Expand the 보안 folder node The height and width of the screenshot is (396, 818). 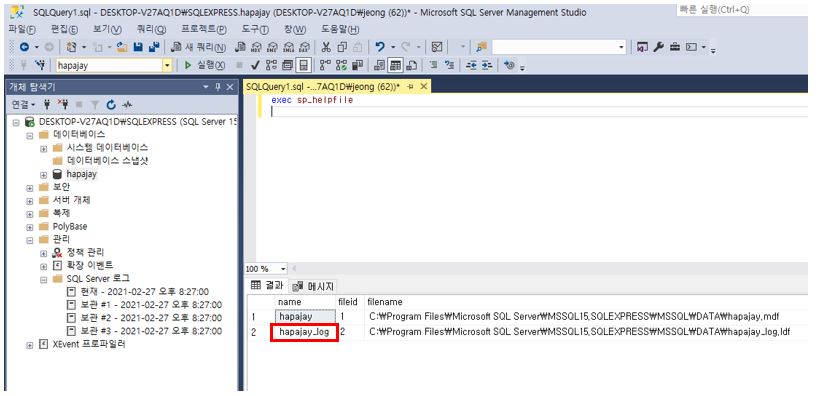point(30,187)
